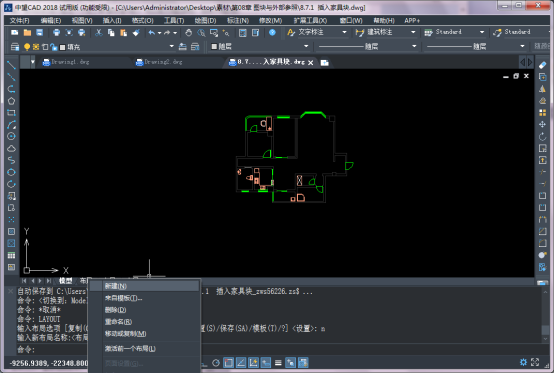Click the Print icon in toolbar
Screen dimensions: 554x374
tap(56, 33)
